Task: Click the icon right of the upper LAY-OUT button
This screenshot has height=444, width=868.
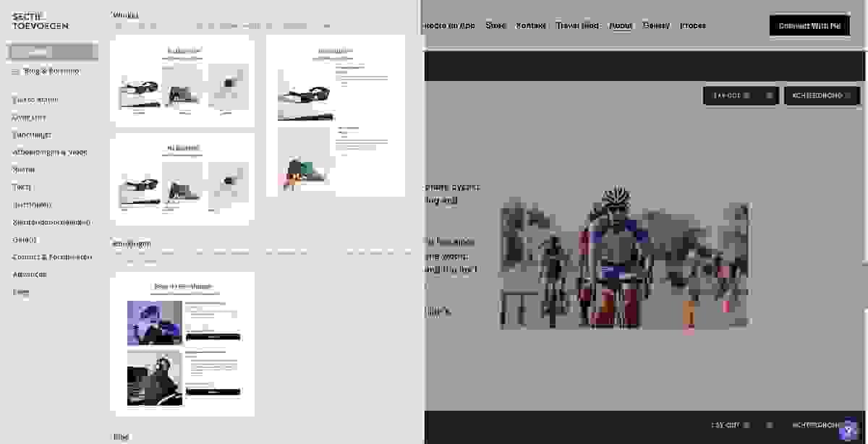Action: click(x=770, y=95)
